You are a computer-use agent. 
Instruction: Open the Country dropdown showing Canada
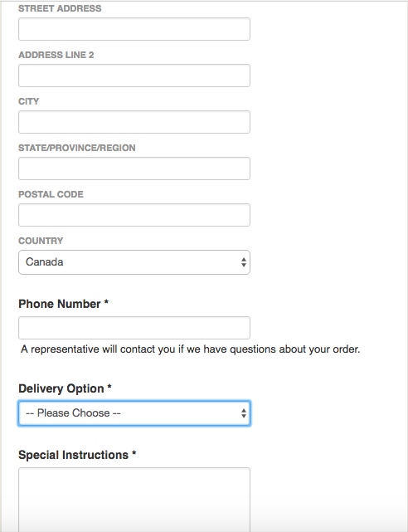[134, 262]
